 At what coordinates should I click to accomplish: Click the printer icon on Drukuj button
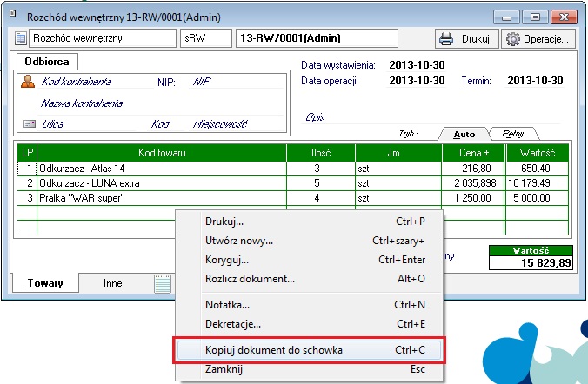(x=446, y=38)
